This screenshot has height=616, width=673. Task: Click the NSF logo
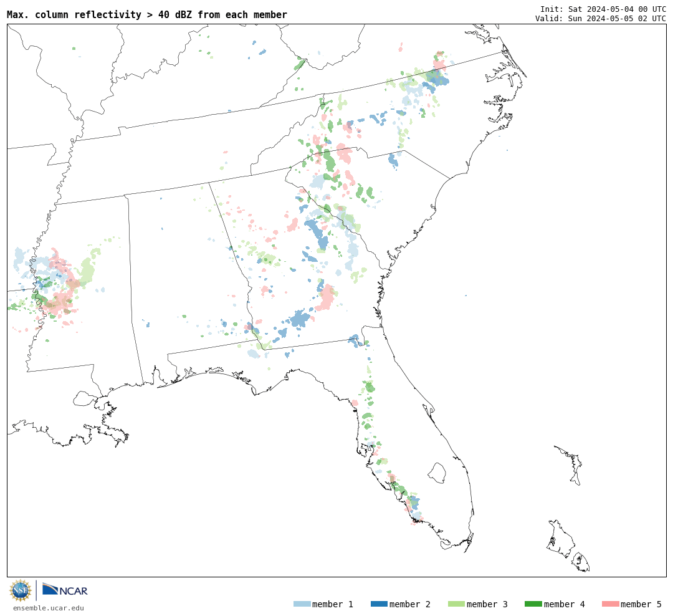pos(20,590)
